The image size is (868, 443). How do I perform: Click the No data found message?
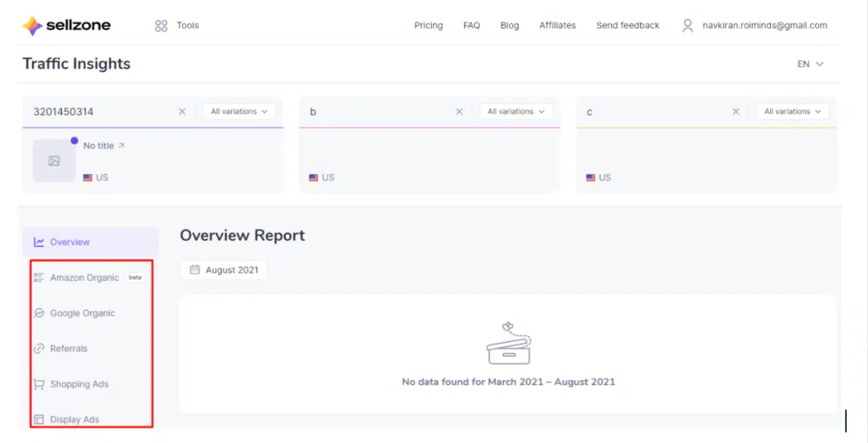[508, 382]
